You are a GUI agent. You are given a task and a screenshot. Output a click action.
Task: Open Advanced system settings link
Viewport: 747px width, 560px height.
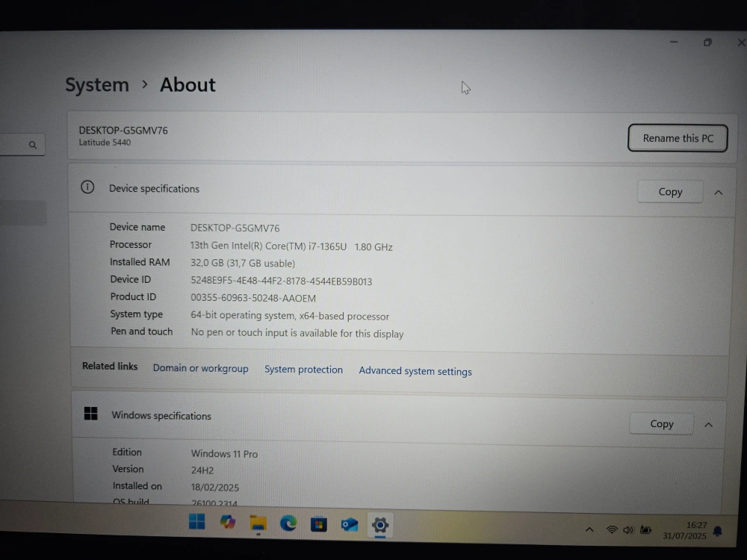[415, 371]
